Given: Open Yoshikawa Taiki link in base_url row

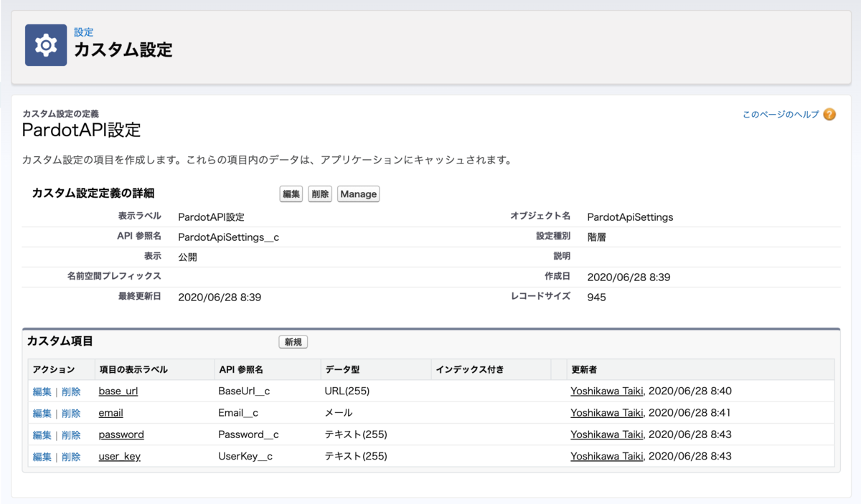Looking at the screenshot, I should (x=607, y=391).
